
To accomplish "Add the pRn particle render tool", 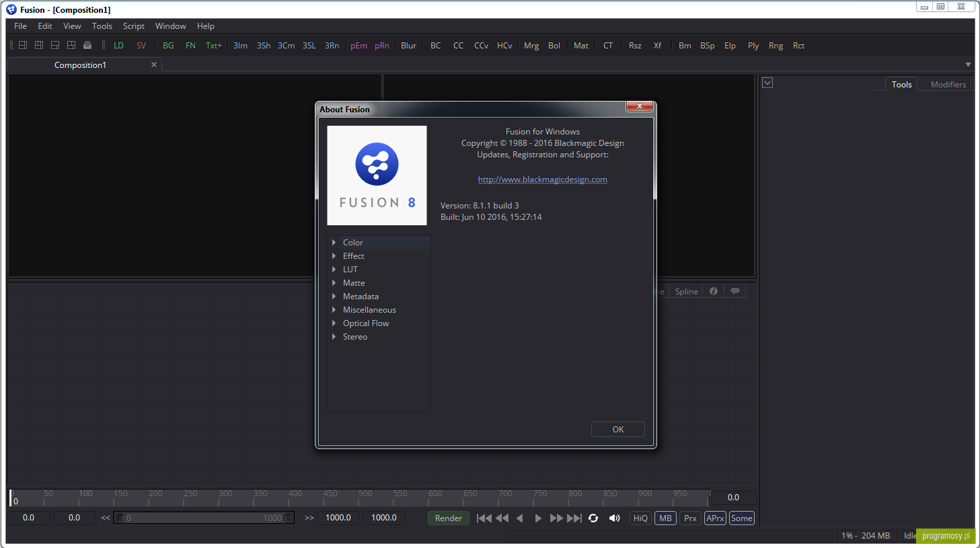I will (x=382, y=46).
